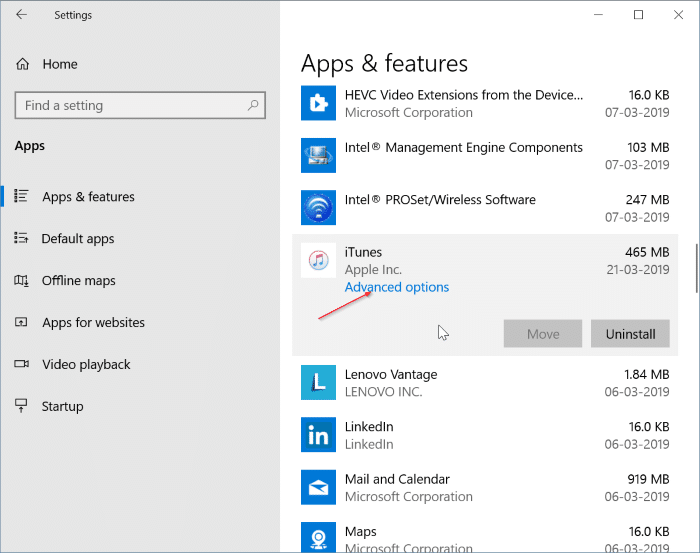Select the Offline maps sidebar icon

21,280
